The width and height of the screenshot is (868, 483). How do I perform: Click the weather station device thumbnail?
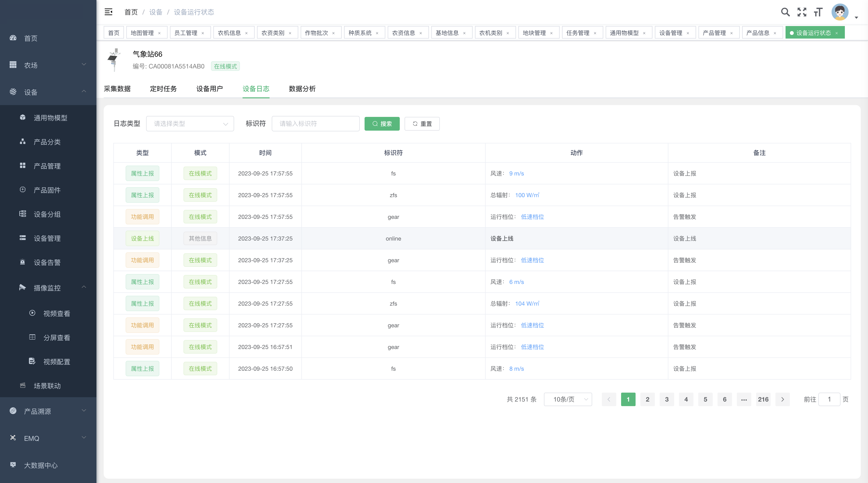(x=114, y=60)
